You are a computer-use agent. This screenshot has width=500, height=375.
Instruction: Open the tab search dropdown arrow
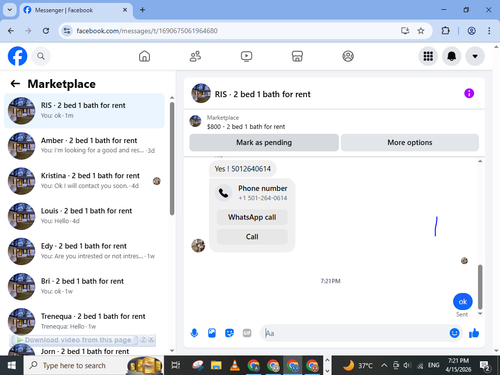[x=10, y=10]
